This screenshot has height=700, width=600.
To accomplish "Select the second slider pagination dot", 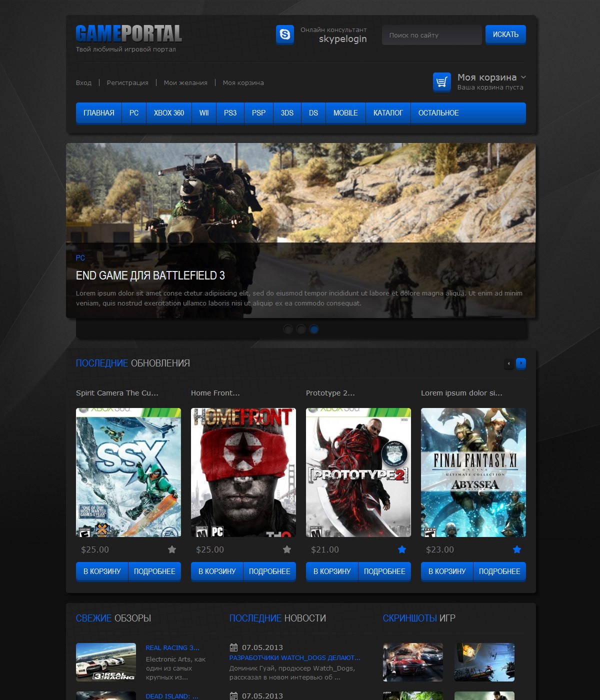I will (x=301, y=329).
